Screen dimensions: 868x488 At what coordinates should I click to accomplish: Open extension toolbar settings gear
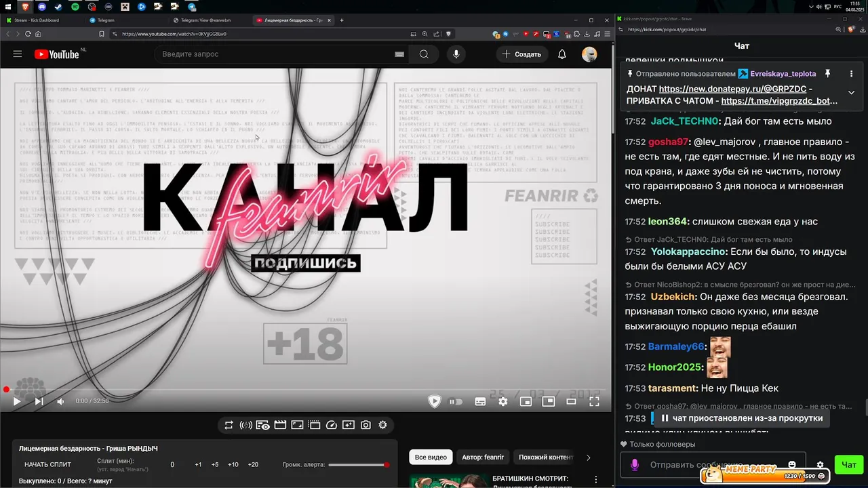pyautogui.click(x=382, y=425)
